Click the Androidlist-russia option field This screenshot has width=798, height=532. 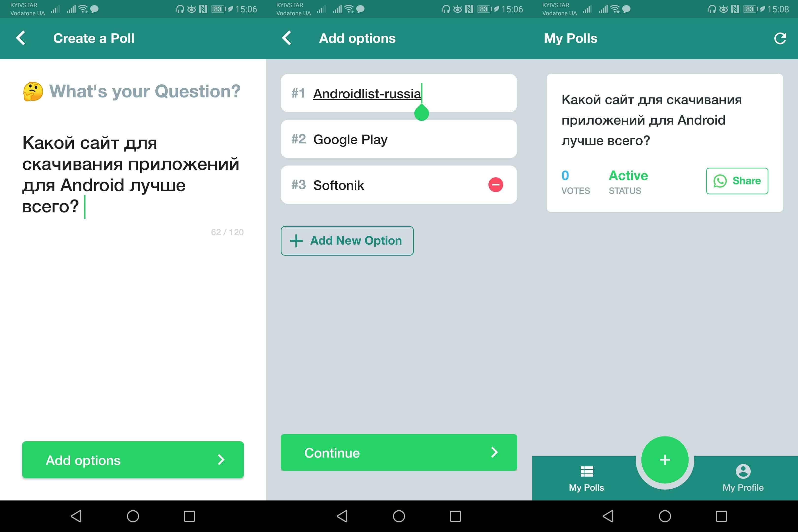399,93
